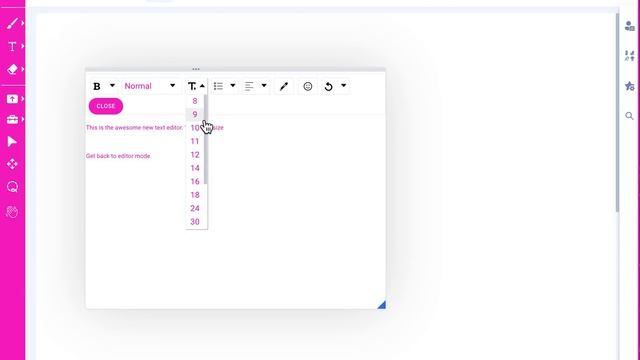640x360 pixels.
Task: Open the Normal paragraph style dropdown
Action: 150,86
